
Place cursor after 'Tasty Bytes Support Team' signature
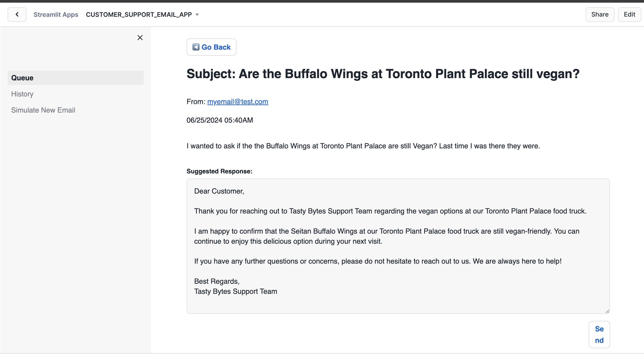click(277, 292)
